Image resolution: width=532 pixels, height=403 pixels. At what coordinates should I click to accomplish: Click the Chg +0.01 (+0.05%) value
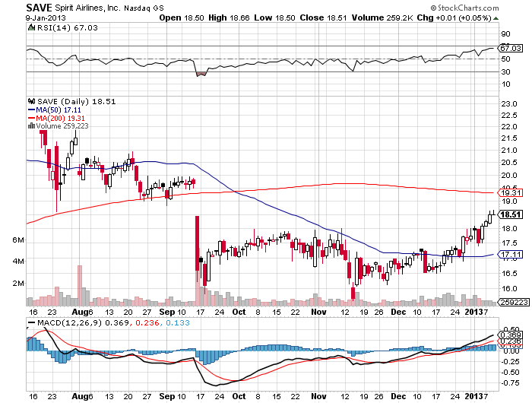coord(454,18)
